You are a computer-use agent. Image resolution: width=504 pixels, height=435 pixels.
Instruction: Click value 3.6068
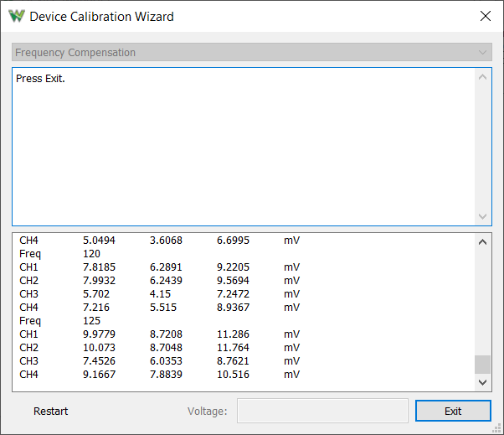[x=166, y=241]
